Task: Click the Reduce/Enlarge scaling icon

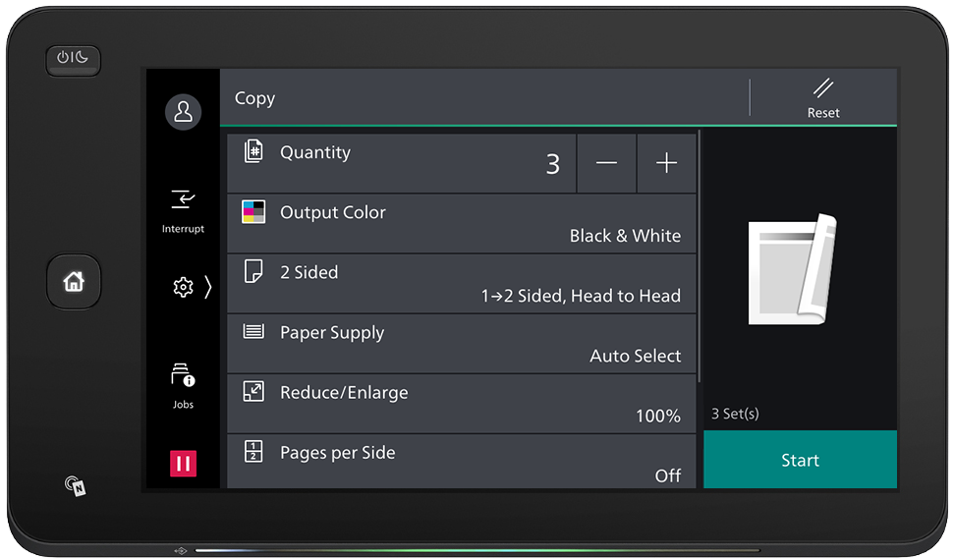Action: (253, 391)
